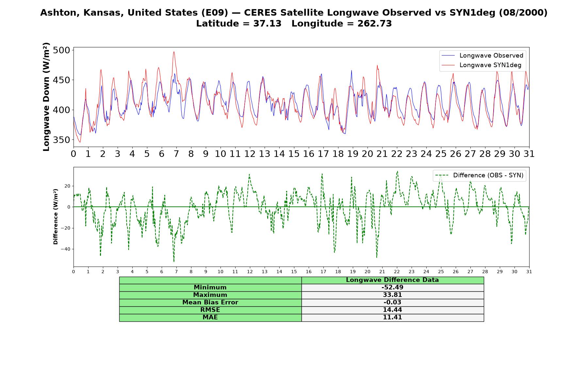Click the red Longwave SYN1deg legend line
588x392 pixels.
(x=448, y=65)
